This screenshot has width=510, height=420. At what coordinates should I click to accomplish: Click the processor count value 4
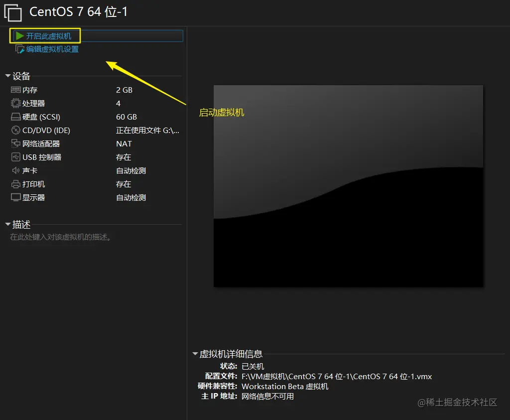pos(119,104)
